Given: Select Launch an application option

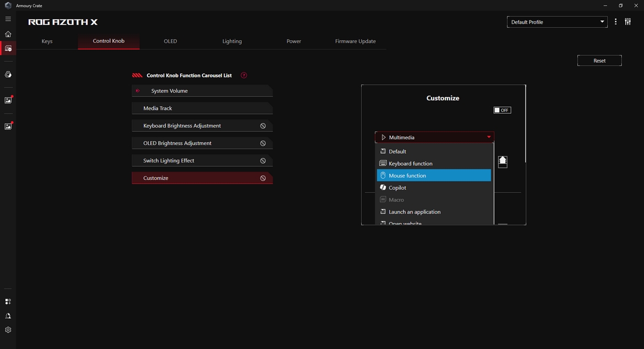Looking at the screenshot, I should coord(414,212).
